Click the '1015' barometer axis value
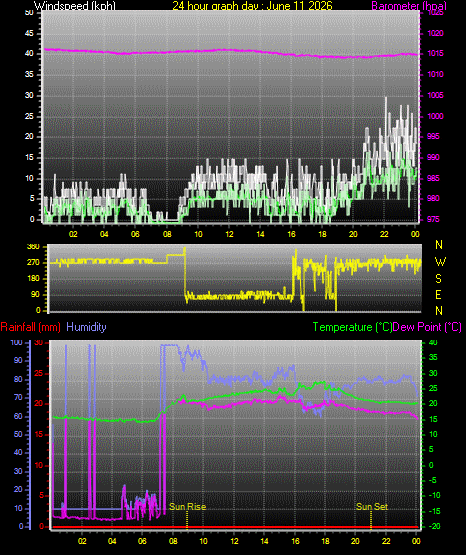 pos(436,54)
